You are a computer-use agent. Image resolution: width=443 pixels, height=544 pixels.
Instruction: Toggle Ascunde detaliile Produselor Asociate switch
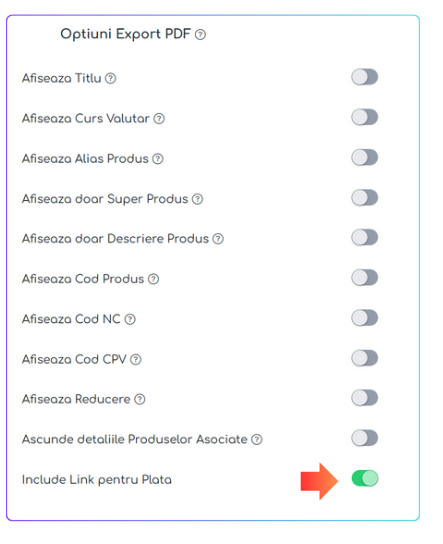click(x=365, y=438)
